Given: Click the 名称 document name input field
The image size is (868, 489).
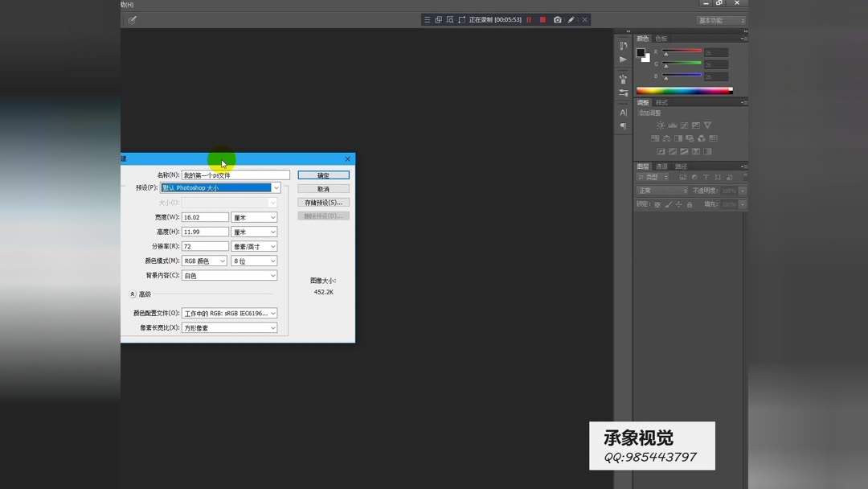Looking at the screenshot, I should coord(235,175).
